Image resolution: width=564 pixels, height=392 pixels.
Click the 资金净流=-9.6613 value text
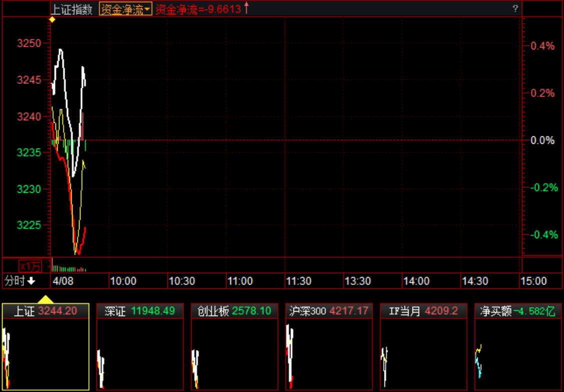[x=198, y=9]
